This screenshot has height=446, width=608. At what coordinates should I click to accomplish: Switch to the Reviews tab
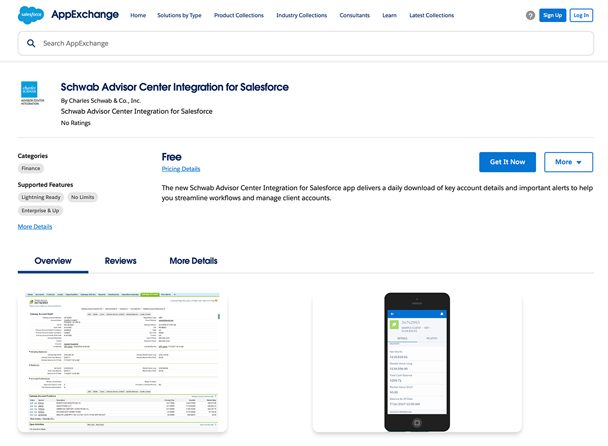[x=120, y=261]
